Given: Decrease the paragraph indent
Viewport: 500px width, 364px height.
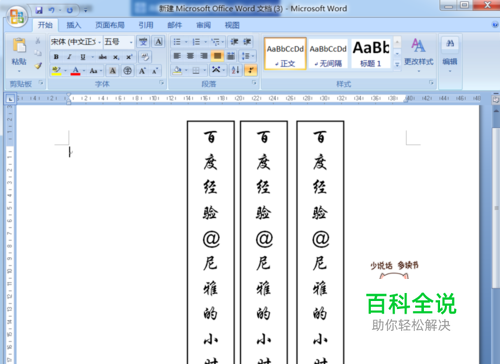Looking at the screenshot, I should pyautogui.click(x=234, y=42).
